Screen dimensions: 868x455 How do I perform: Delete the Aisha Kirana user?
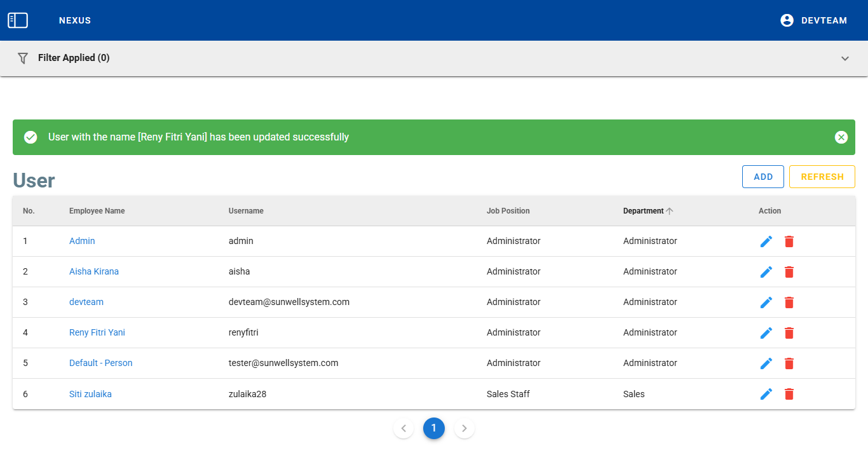(x=789, y=272)
